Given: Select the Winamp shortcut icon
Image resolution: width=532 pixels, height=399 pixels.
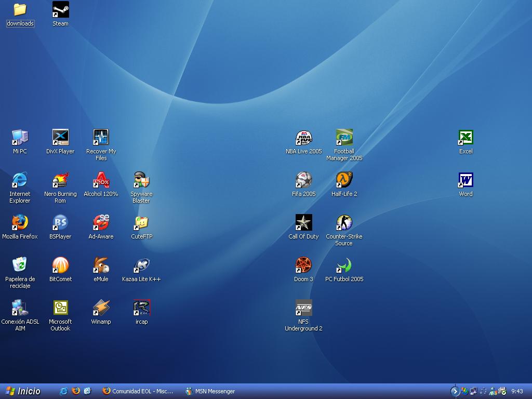Looking at the screenshot, I should pyautogui.click(x=101, y=308).
